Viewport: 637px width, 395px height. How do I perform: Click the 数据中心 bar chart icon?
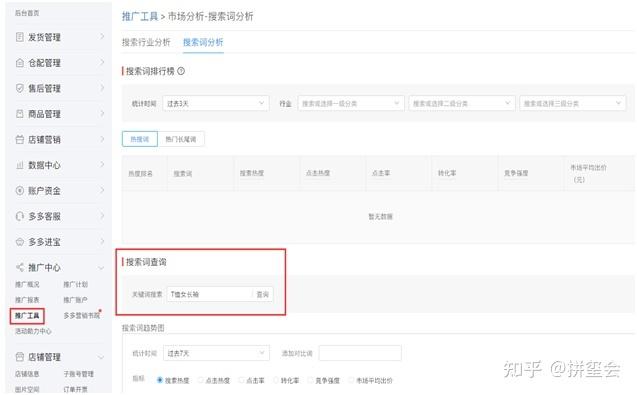[20, 165]
